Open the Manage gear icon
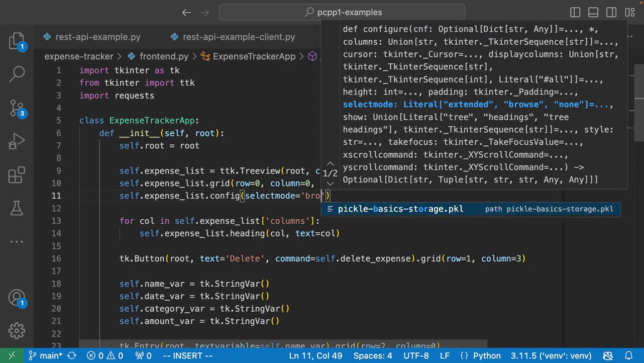 [17, 330]
